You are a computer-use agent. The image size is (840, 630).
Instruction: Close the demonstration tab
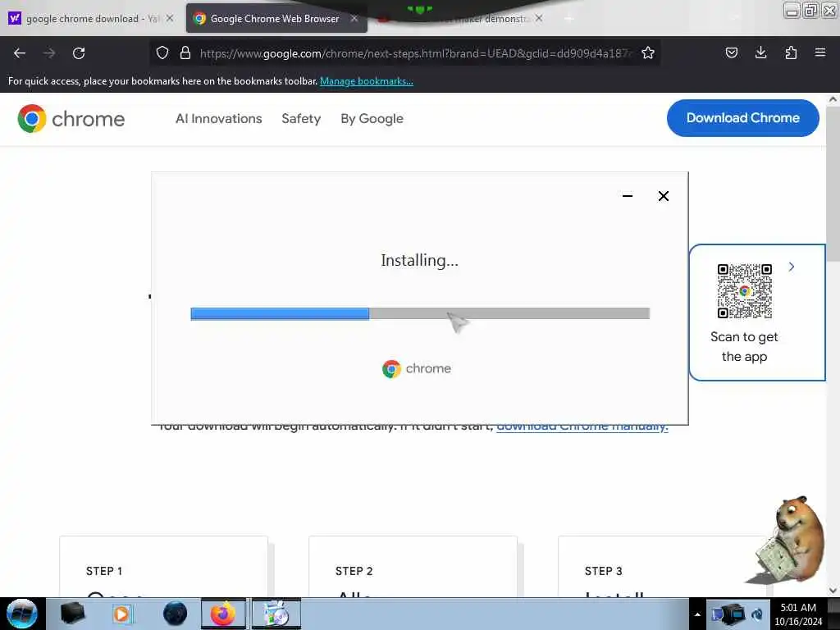point(539,18)
